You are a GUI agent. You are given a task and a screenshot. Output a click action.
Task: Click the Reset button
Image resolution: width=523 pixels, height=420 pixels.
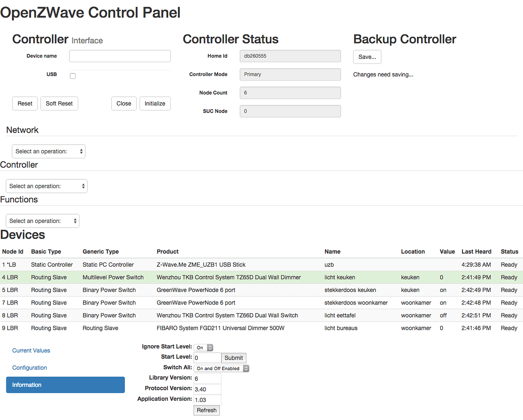(24, 103)
